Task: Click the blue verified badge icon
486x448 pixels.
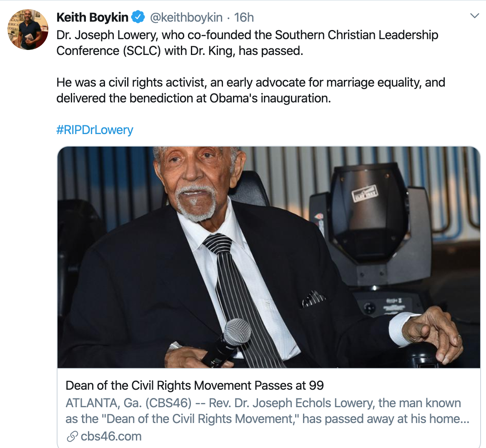Action: tap(138, 17)
